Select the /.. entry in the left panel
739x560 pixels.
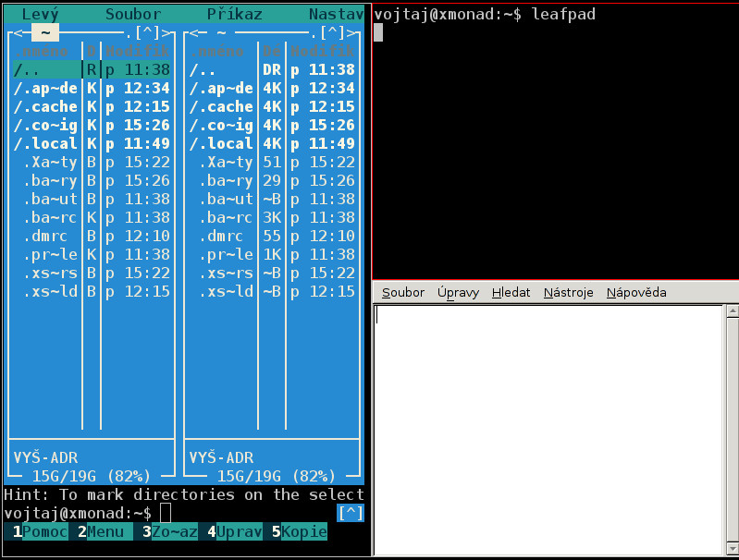(x=92, y=69)
